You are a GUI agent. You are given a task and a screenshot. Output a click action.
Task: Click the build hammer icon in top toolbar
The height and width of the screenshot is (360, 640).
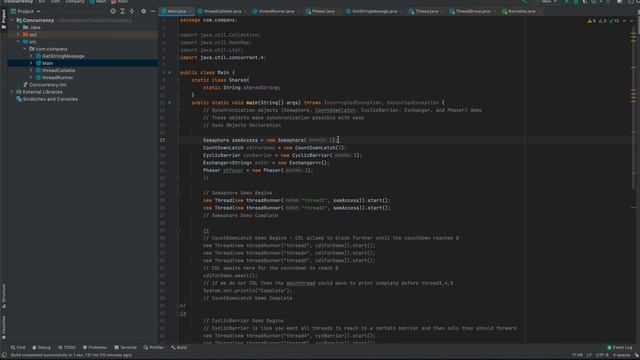[x=524, y=2]
